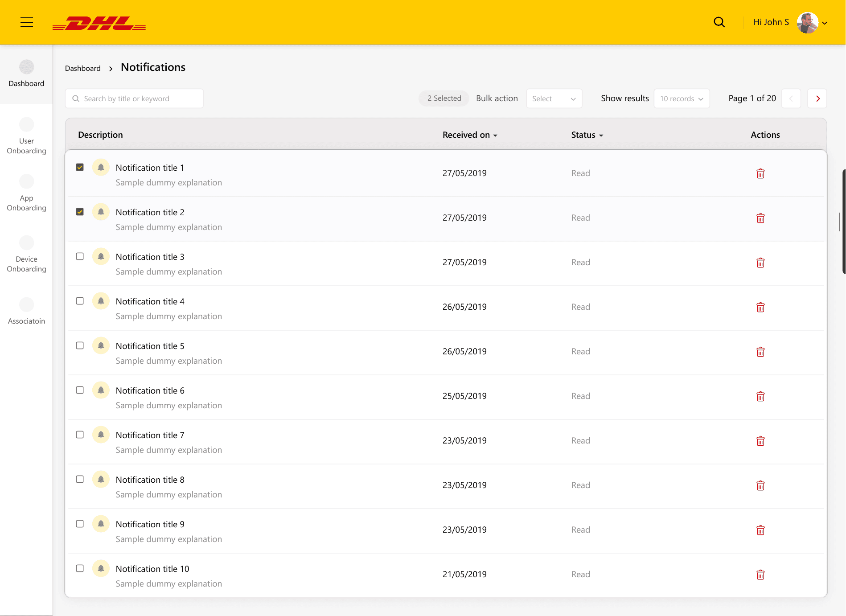This screenshot has width=846, height=616.
Task: Click the DHL logo
Action: (x=99, y=23)
